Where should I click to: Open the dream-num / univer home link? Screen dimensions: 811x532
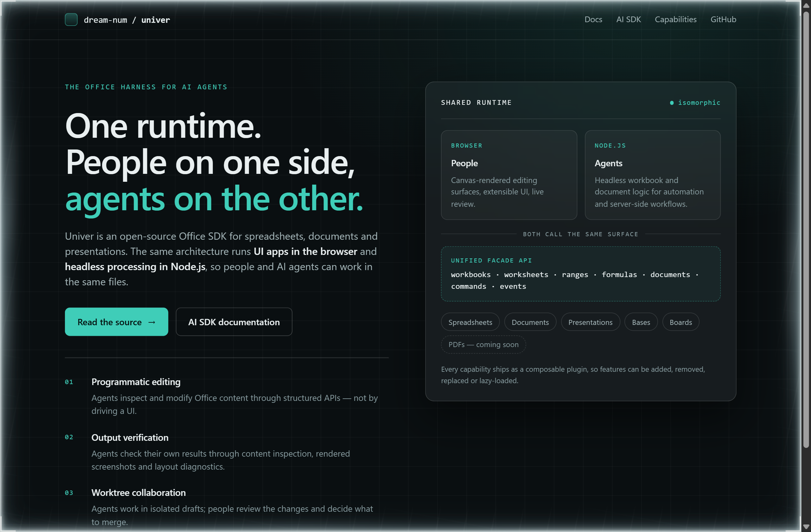click(117, 20)
